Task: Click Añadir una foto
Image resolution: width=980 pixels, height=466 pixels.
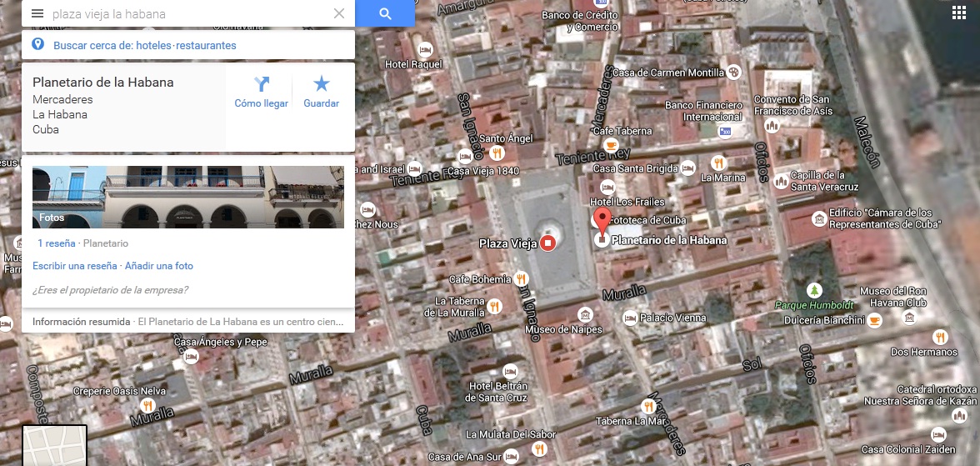Action: (158, 266)
